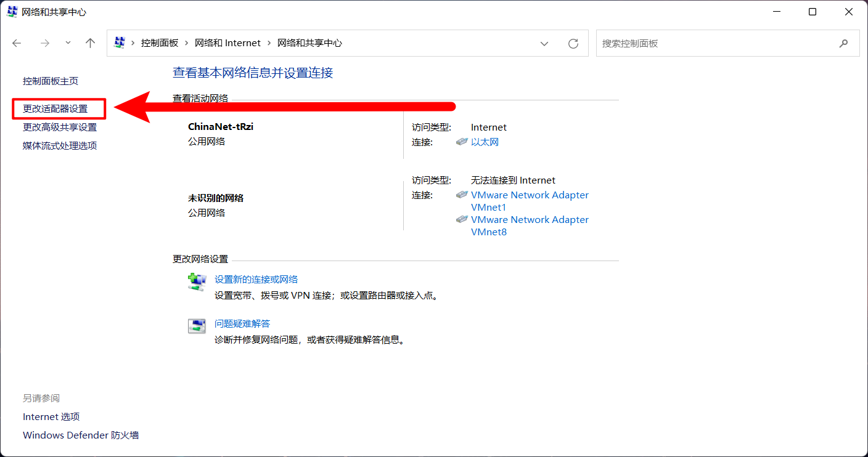Open address bar history dropdown
Viewport: 868px width, 457px height.
544,43
